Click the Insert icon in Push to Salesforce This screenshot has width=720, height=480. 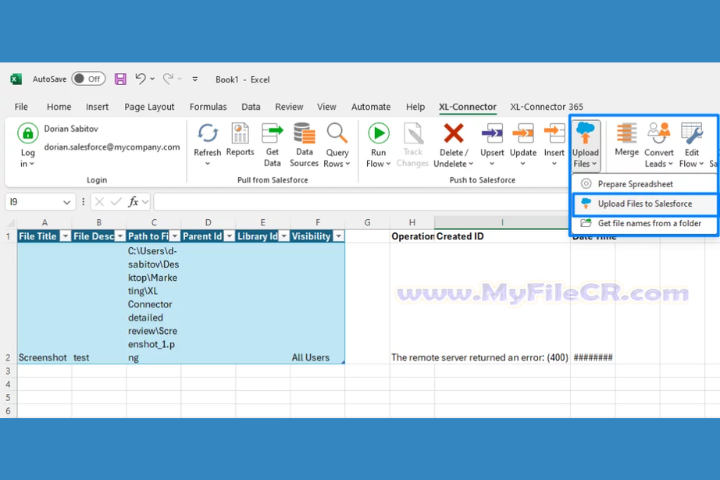coord(554,134)
